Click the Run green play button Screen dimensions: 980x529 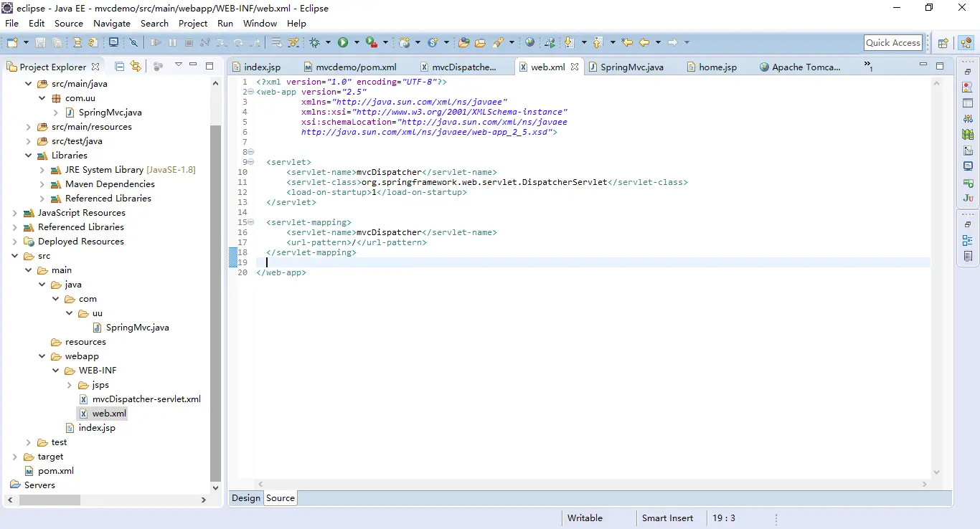[x=343, y=43]
